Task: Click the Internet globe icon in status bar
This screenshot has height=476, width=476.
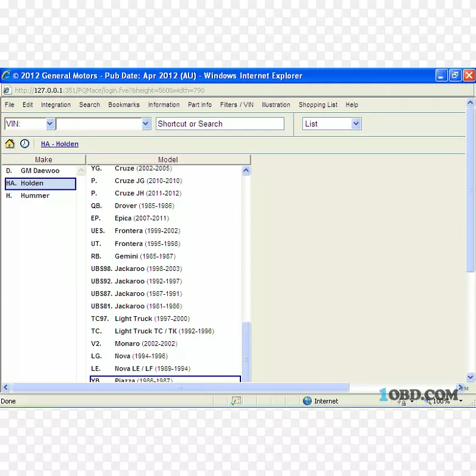Action: (307, 401)
